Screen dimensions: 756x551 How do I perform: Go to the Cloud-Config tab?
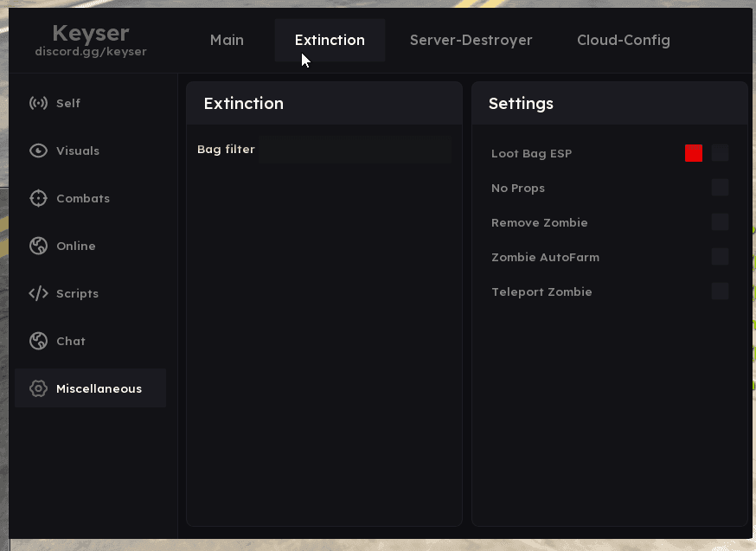pyautogui.click(x=623, y=41)
